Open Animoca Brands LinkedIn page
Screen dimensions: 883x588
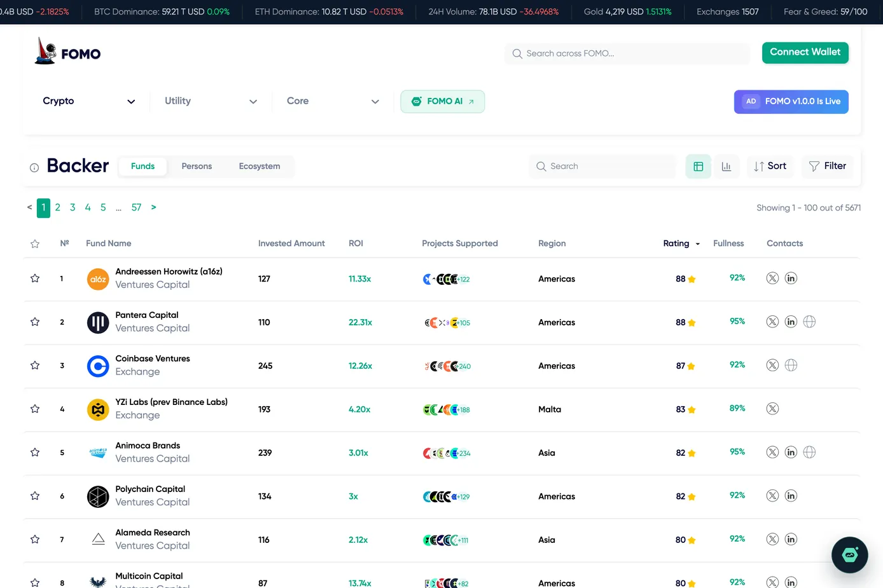[791, 452]
